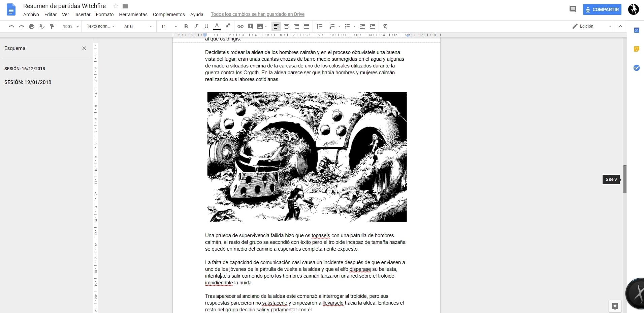The image size is (644, 313).
Task: Open the saved-in-Drive changes link
Action: (x=258, y=14)
